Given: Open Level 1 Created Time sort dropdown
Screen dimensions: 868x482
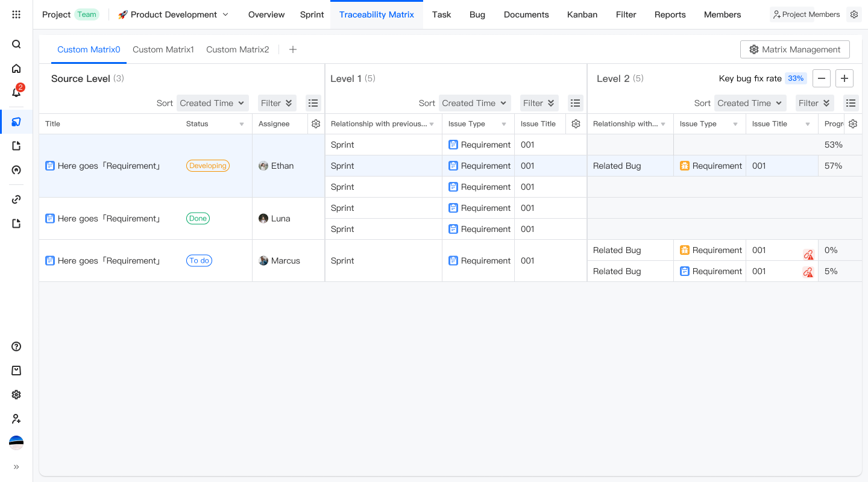Looking at the screenshot, I should [x=474, y=103].
